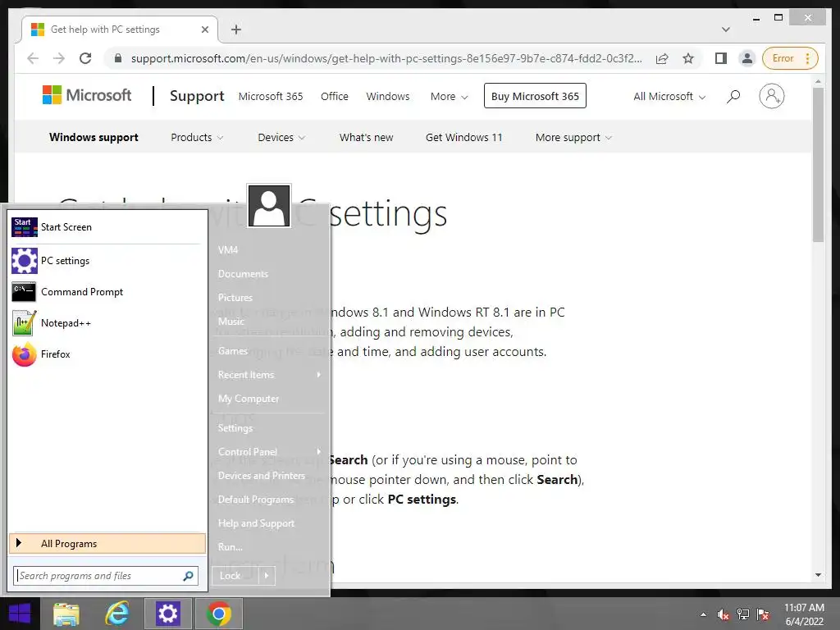This screenshot has width=840, height=630.
Task: Expand Devices dropdown
Action: tap(281, 138)
